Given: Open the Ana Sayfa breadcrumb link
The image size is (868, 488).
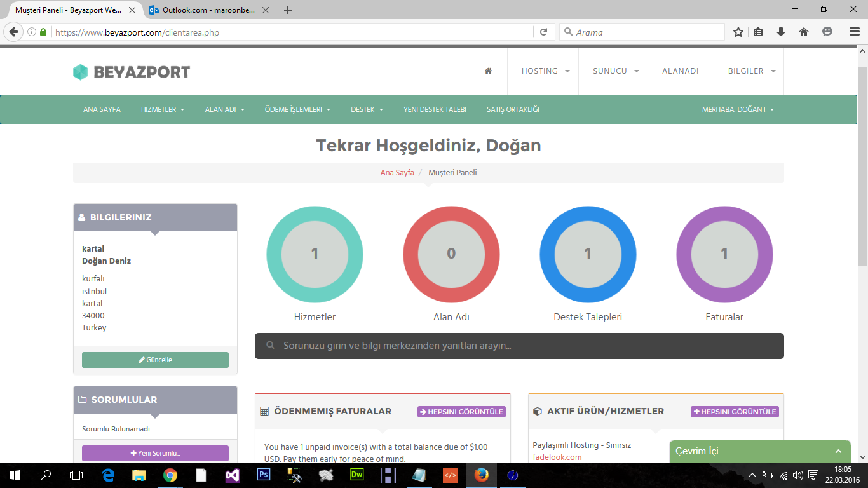Looking at the screenshot, I should pos(397,173).
